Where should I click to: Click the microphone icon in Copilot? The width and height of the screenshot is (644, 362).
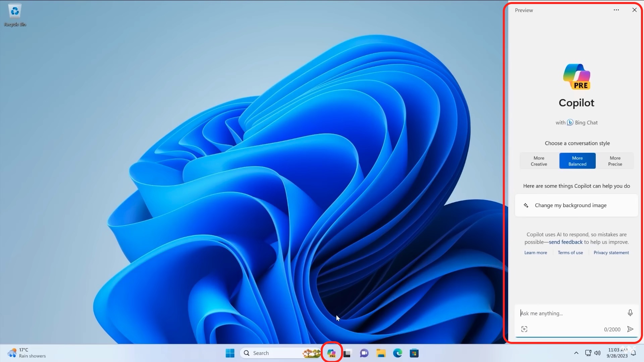[x=630, y=313]
